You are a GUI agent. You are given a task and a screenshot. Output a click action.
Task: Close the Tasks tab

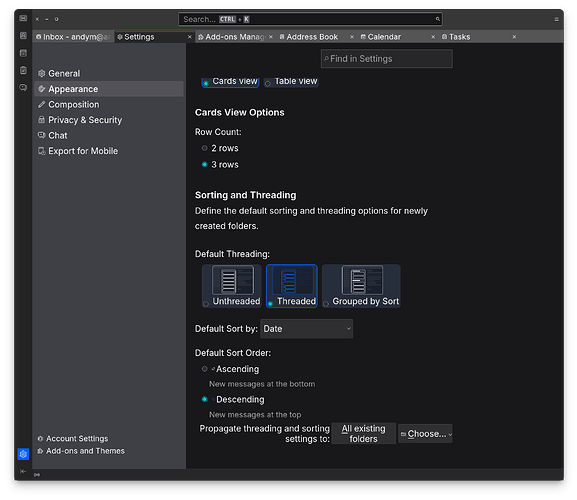(514, 37)
